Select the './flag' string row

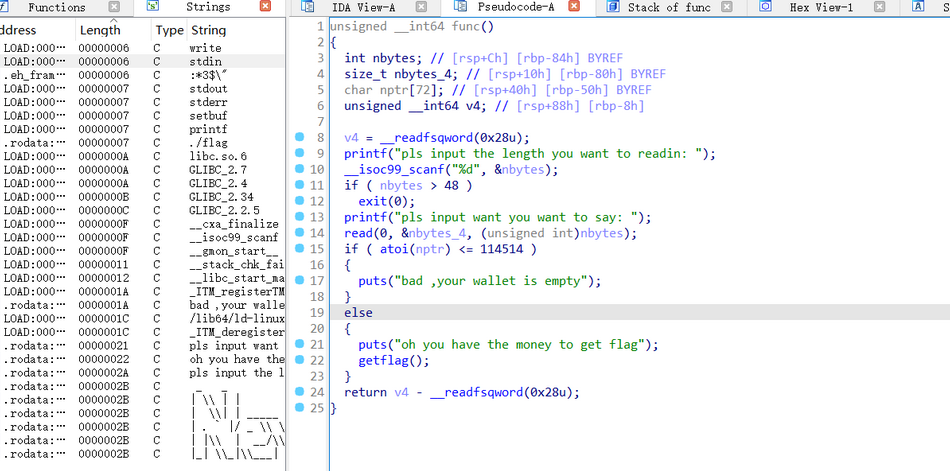142,142
